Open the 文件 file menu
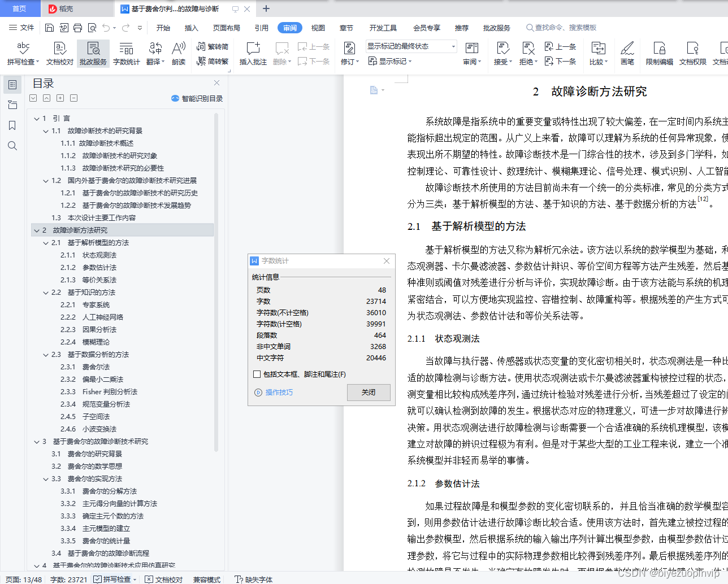Image resolution: width=728 pixels, height=584 pixels. (21, 28)
